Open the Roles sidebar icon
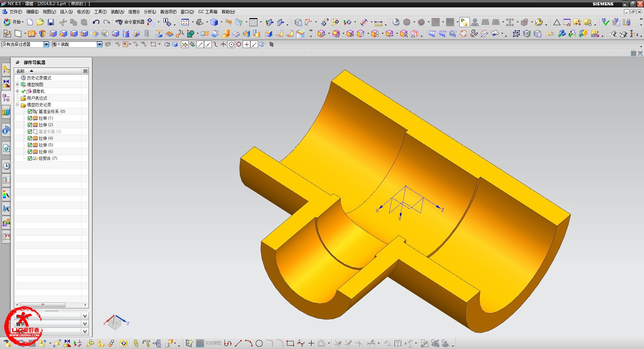Screen dimensions: 644x349 pyautogui.click(x=6, y=222)
